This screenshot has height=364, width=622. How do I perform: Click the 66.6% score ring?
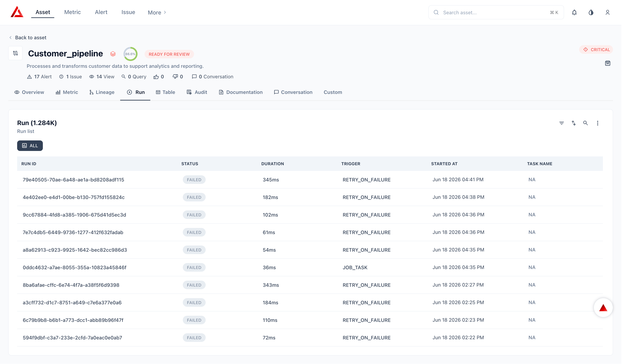coord(131,54)
